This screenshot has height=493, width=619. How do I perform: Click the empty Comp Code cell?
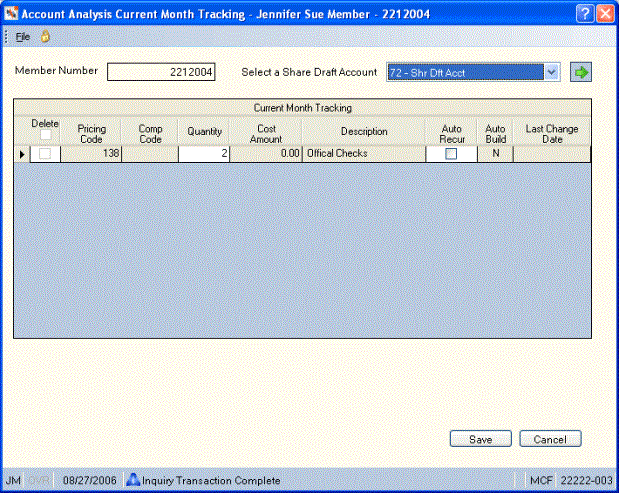click(150, 154)
